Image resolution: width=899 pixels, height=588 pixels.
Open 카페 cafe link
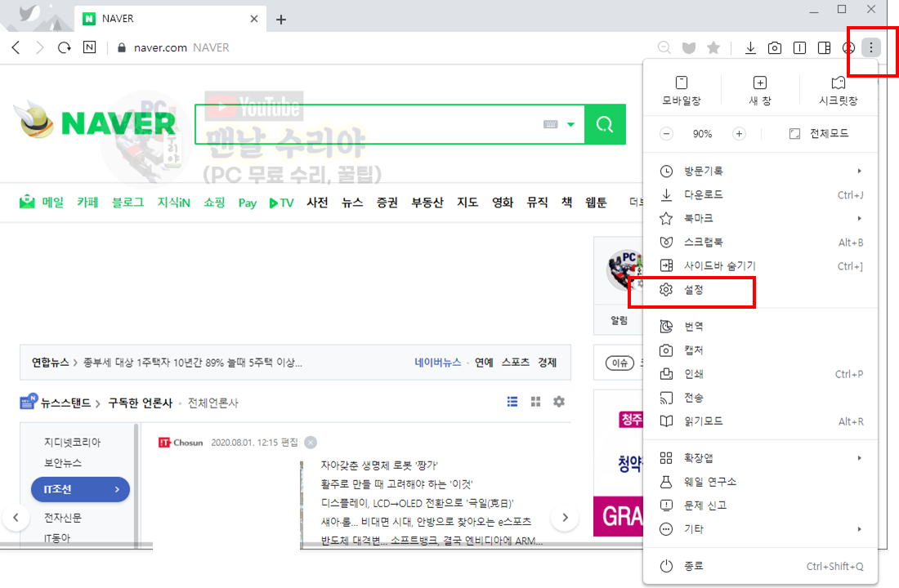click(87, 203)
